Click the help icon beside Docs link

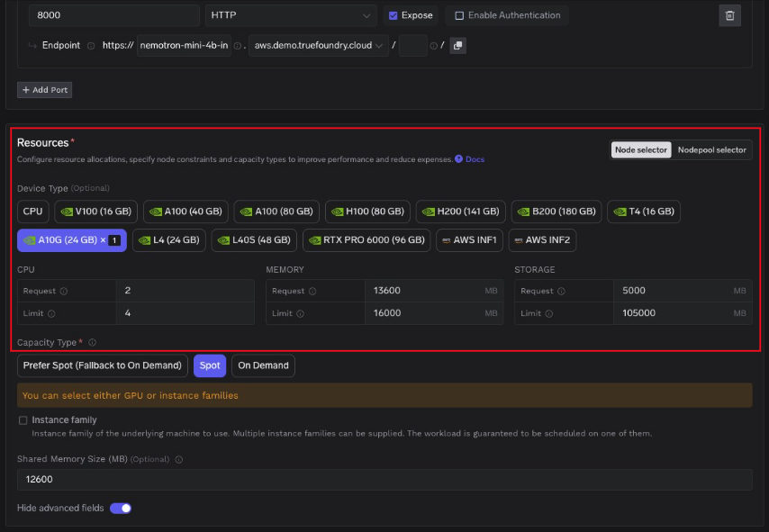458,158
